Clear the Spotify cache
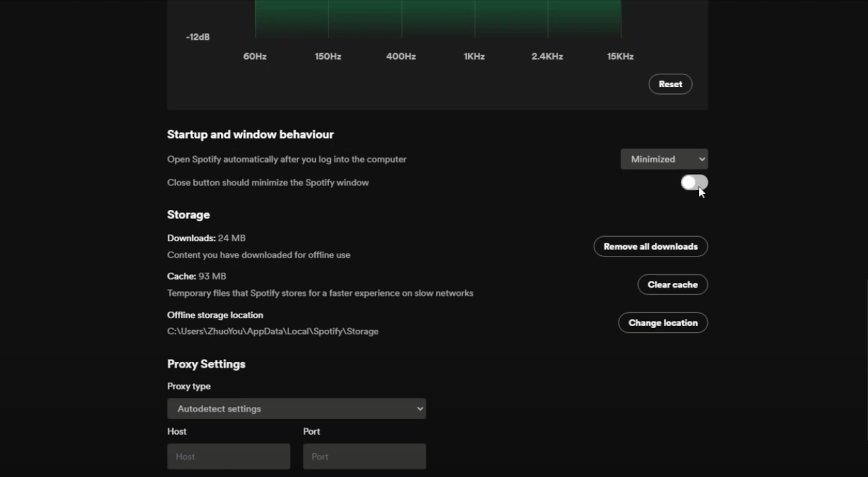Viewport: 868px width, 477px height. tap(672, 285)
